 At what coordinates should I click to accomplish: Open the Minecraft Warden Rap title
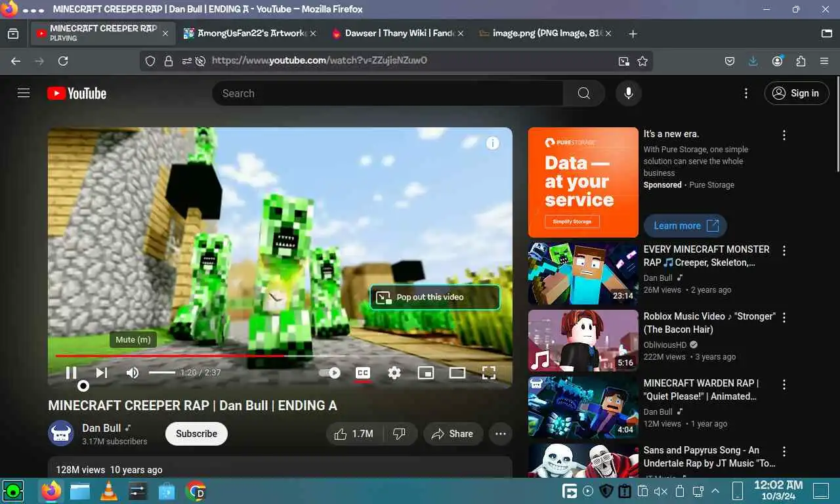(701, 390)
